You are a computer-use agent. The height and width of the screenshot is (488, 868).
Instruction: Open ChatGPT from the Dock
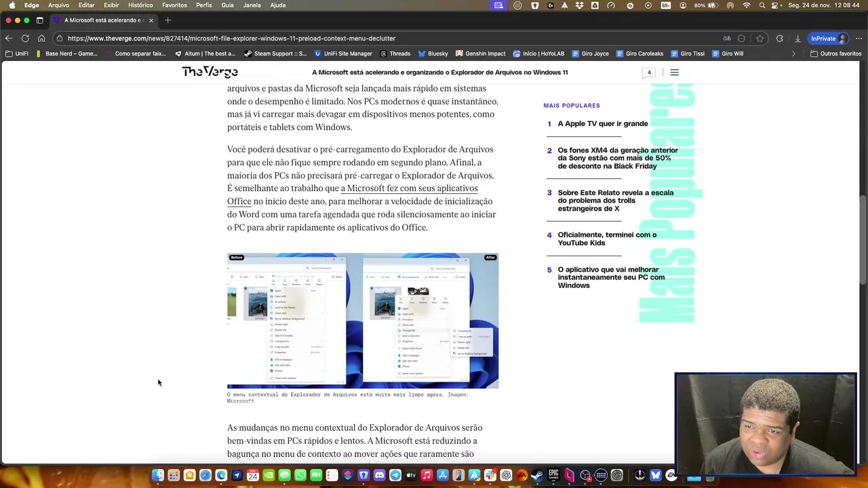click(506, 475)
